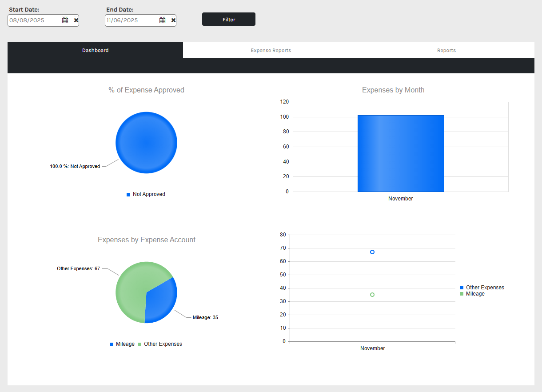The width and height of the screenshot is (542, 392).
Task: Toggle Other Expenses legend swatch under pie chart
Action: click(139, 344)
